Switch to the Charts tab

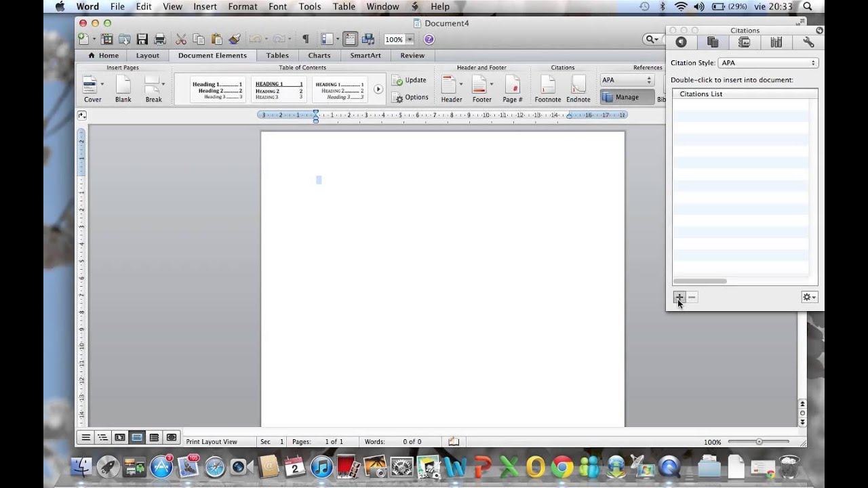[319, 56]
